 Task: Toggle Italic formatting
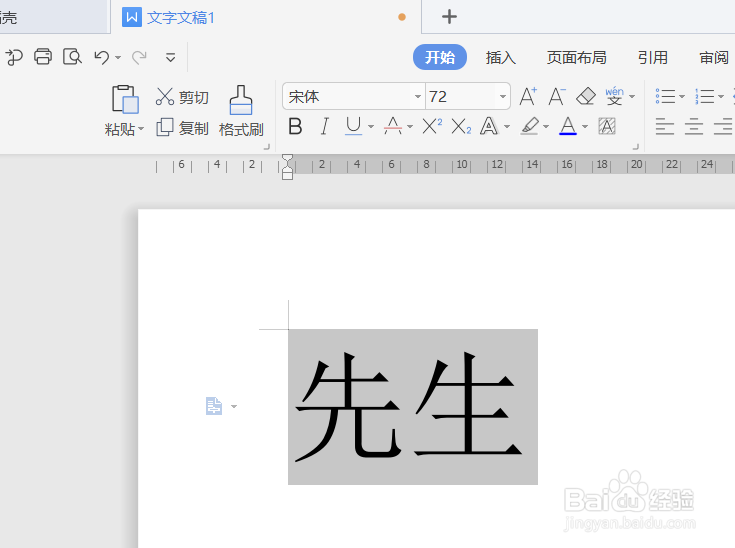324,127
